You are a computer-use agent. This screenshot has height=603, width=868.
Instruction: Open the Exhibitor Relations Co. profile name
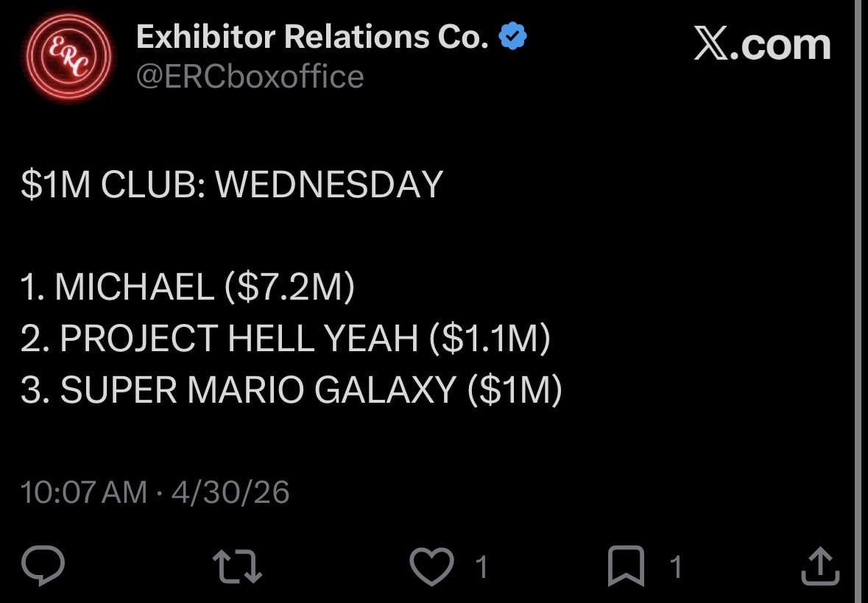click(312, 37)
